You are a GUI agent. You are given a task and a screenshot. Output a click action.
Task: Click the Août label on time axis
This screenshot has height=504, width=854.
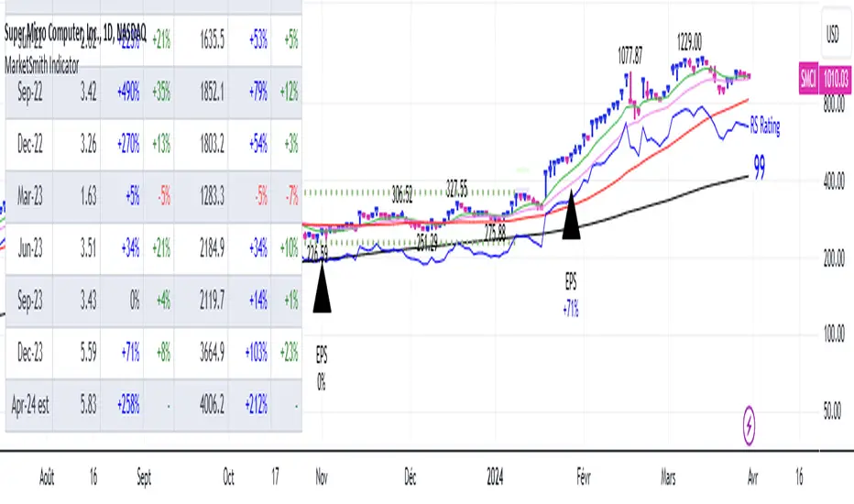pyautogui.click(x=47, y=477)
